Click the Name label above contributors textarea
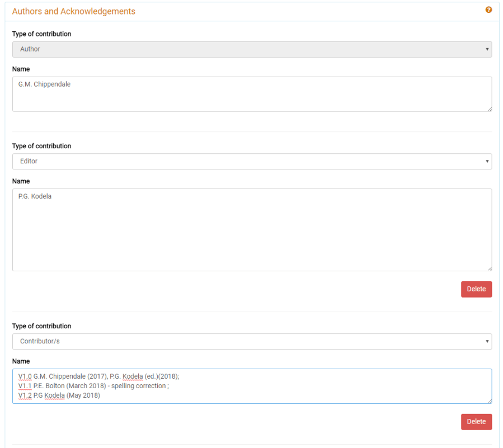 pos(21,362)
